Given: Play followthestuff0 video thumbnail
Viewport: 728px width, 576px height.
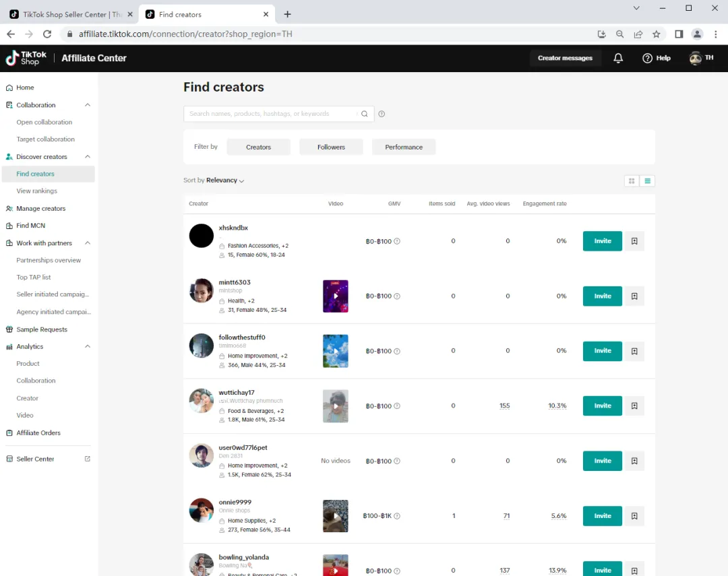Looking at the screenshot, I should (335, 351).
